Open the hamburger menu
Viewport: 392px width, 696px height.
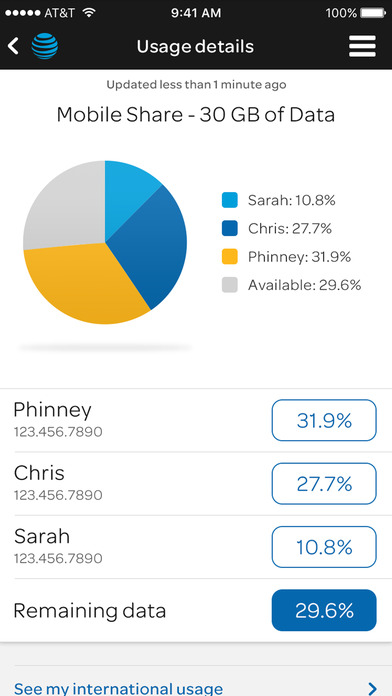coord(362,46)
